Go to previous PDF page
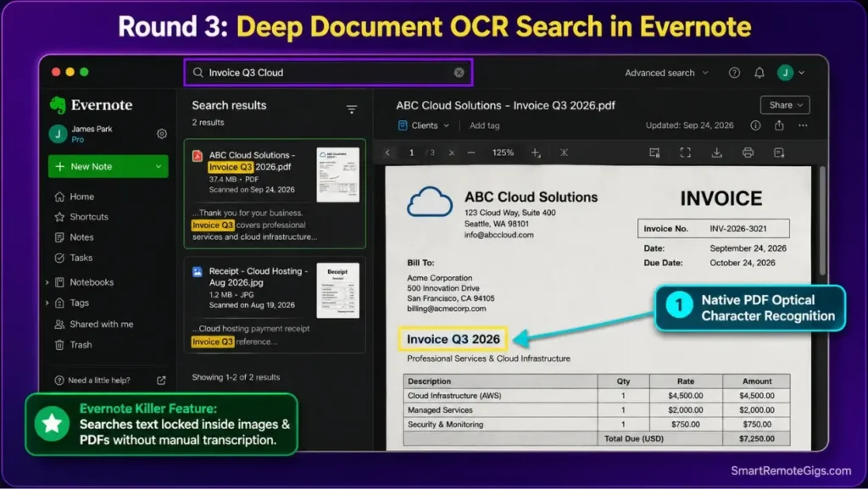Screen dimensions: 868x489 (x=387, y=153)
